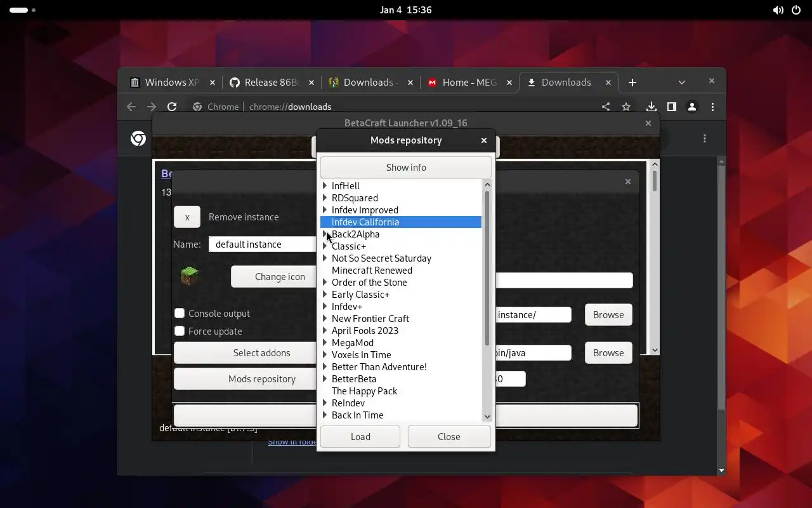Select Early Classic+ mod

(x=360, y=295)
